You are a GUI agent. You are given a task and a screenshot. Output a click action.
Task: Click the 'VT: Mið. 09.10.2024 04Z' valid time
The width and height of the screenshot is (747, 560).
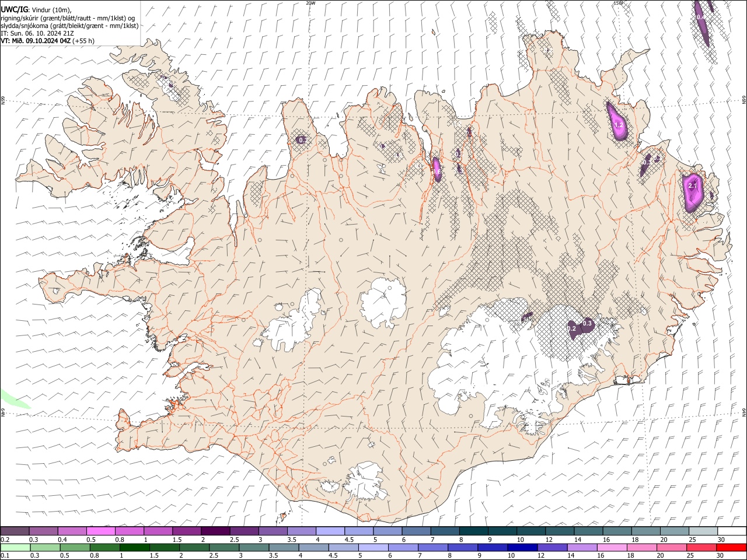tap(36, 41)
